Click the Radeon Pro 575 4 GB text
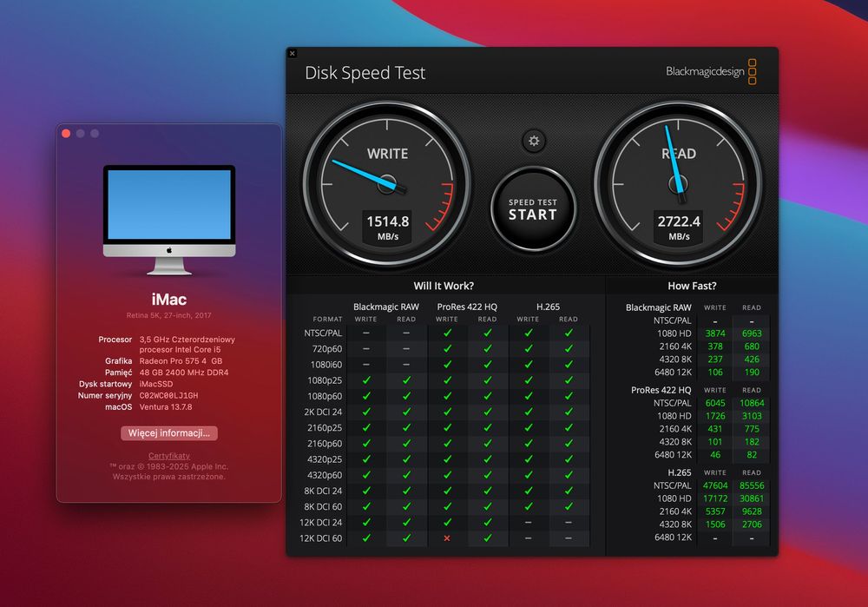 coord(181,361)
